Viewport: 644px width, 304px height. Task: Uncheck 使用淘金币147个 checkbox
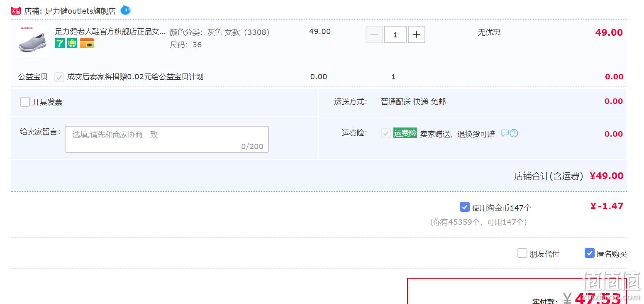coord(465,207)
